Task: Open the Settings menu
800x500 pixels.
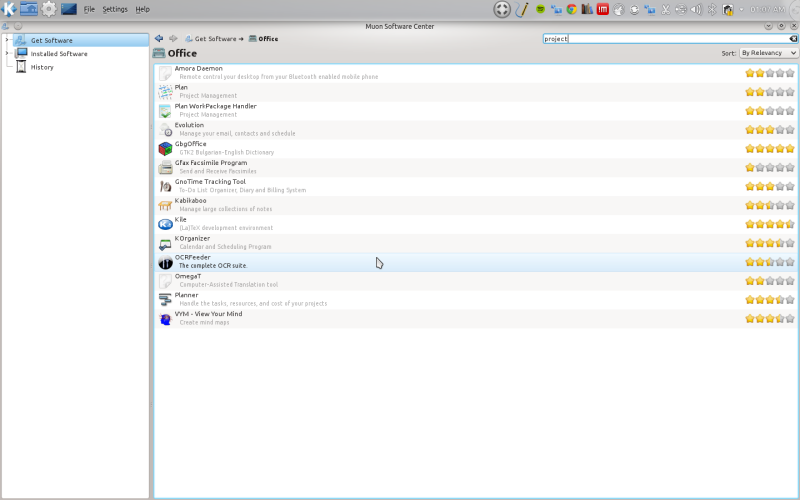Action: pyautogui.click(x=115, y=9)
